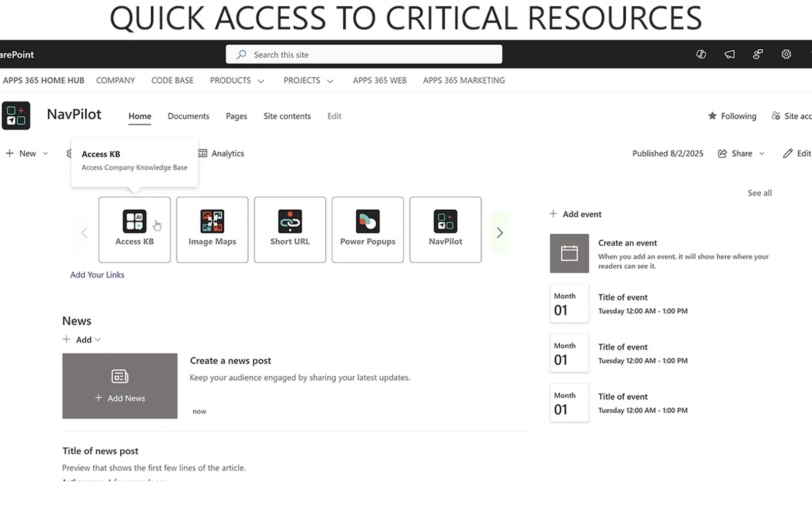Click the plus icon beside New
This screenshot has width=812, height=508.
10,153
